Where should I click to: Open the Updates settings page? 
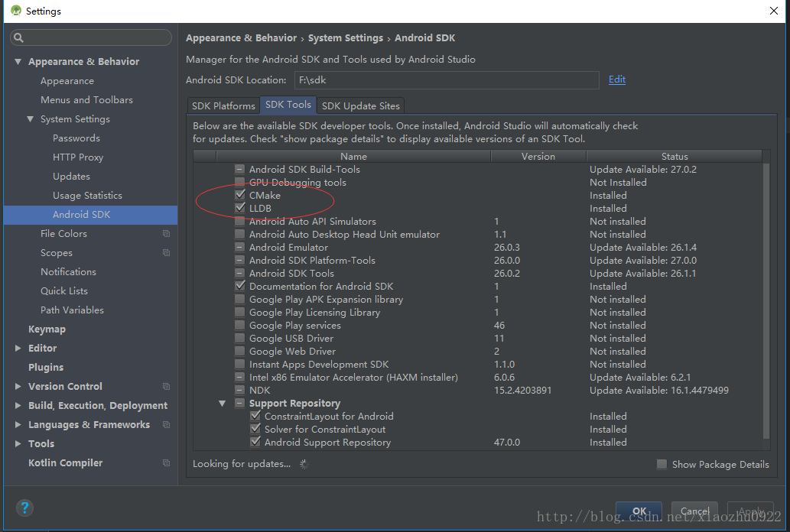72,177
